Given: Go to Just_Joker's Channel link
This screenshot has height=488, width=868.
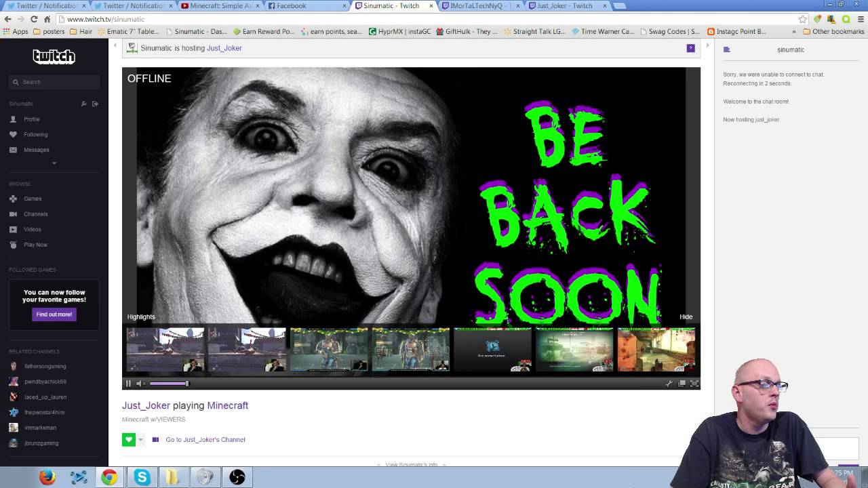Looking at the screenshot, I should (x=205, y=440).
